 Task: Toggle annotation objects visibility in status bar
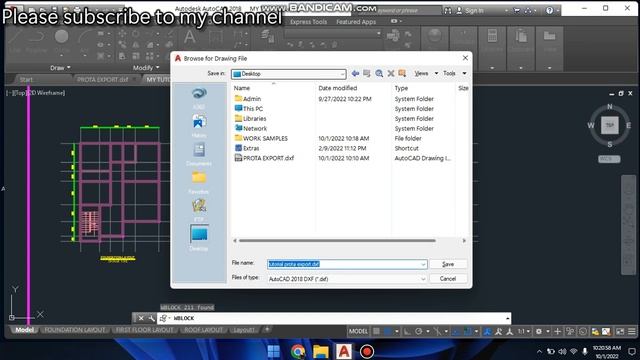click(x=487, y=331)
